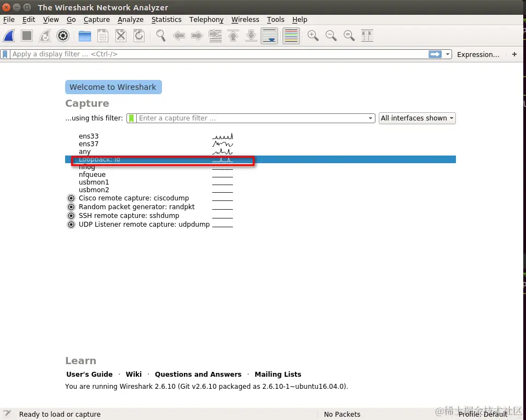
Task: Go to first packet icon
Action: click(233, 36)
